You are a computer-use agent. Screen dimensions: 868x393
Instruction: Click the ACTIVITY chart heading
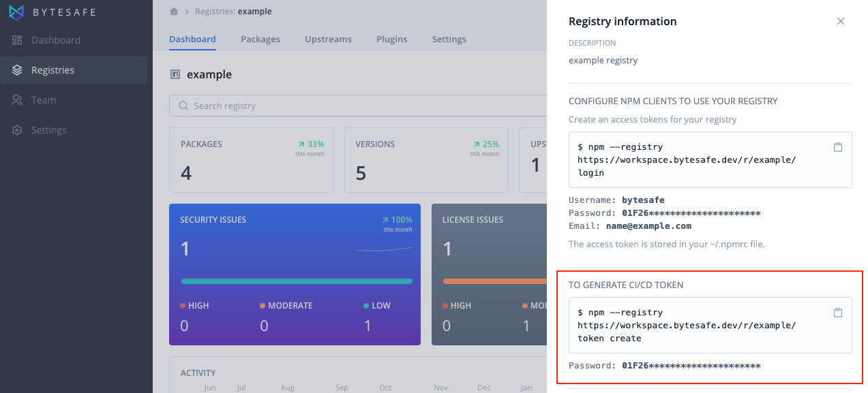coord(198,373)
